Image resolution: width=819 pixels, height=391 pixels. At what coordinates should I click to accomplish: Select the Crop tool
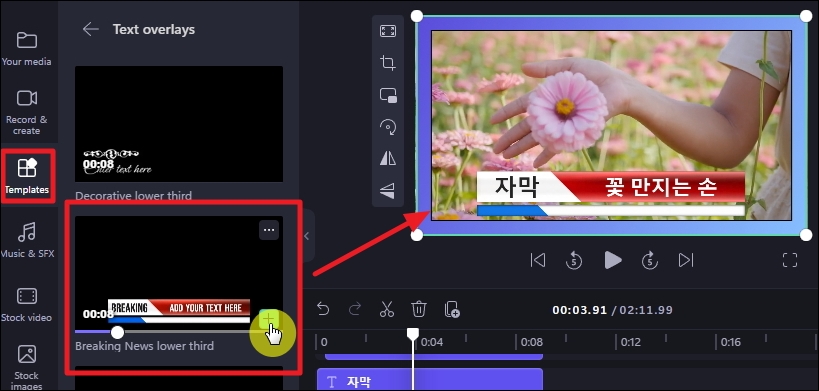[x=388, y=63]
